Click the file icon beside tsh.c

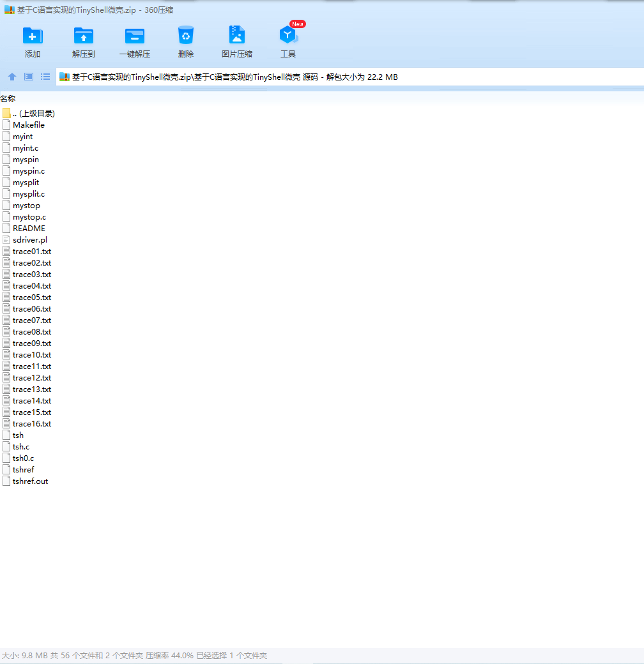click(6, 447)
